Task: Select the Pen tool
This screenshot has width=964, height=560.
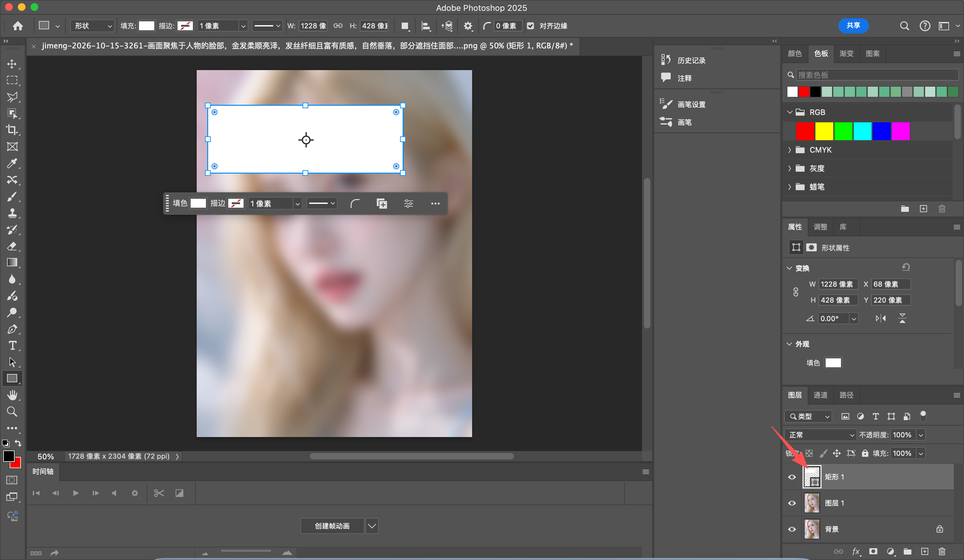Action: tap(12, 329)
